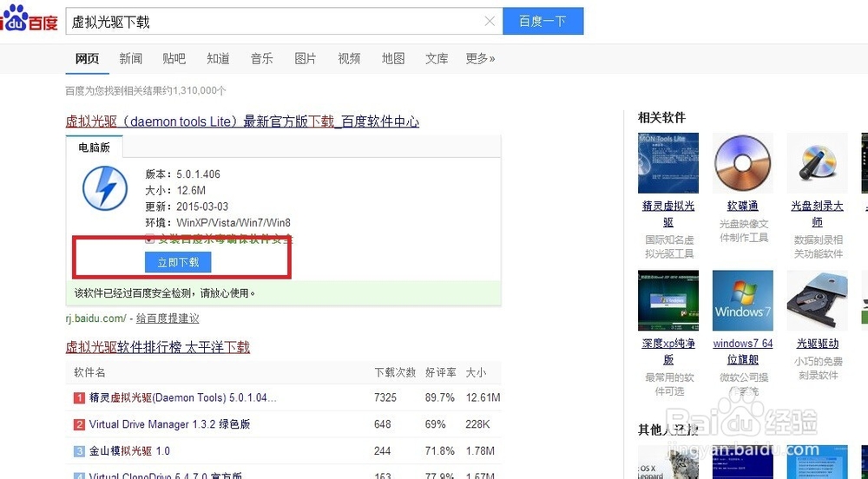Viewport: 868px width, 479px height.
Task: Click the Baidu logo
Action: pos(29,17)
